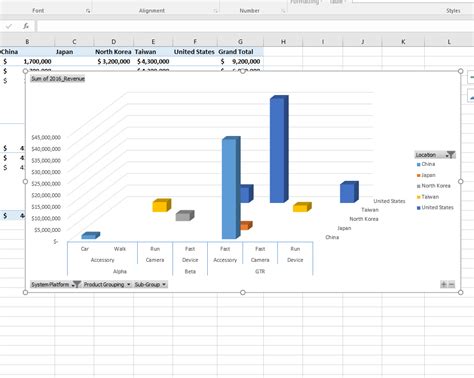Screen dimensions: 474x378
Task: Click the cell showing $ 4,300,000
Action: [x=153, y=61]
